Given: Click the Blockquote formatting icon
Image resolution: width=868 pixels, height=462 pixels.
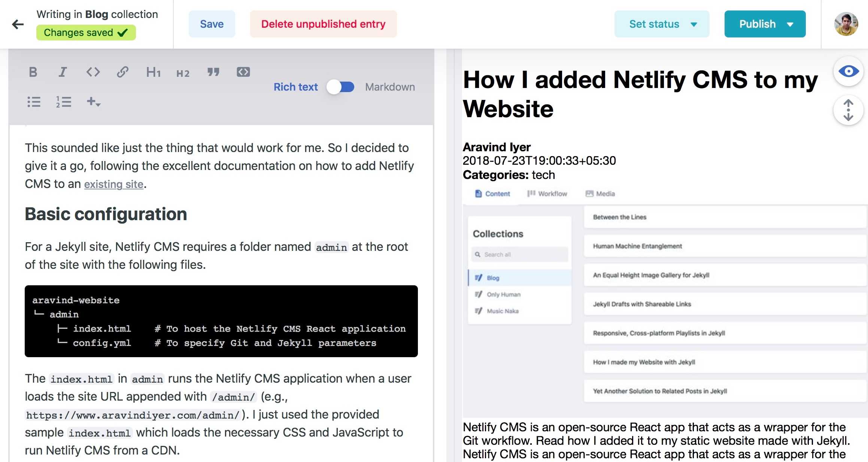Looking at the screenshot, I should tap(213, 72).
